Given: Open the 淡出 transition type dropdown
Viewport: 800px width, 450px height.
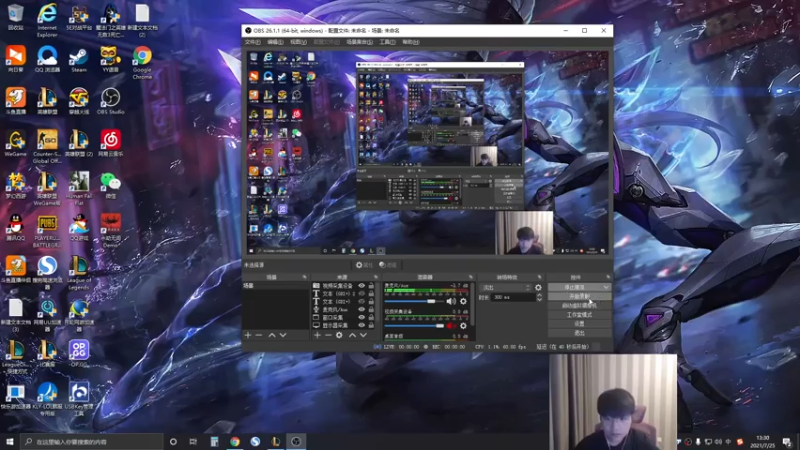Looking at the screenshot, I should [506, 288].
